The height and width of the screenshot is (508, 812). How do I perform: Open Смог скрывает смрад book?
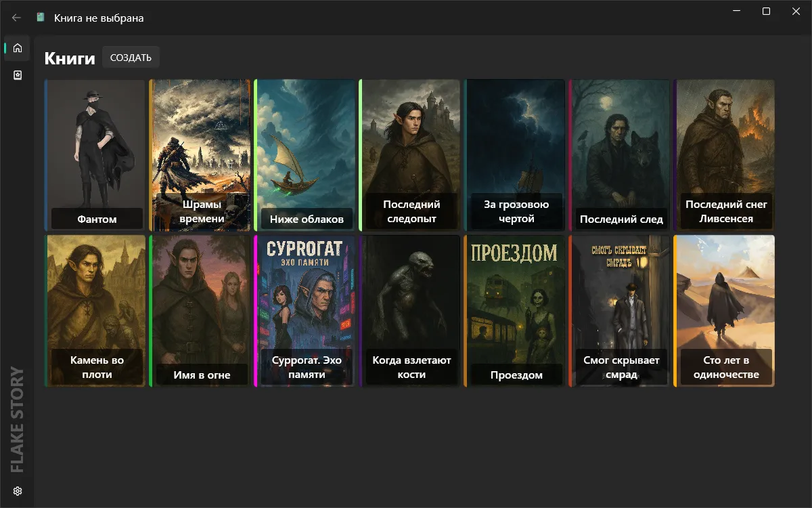(x=620, y=310)
